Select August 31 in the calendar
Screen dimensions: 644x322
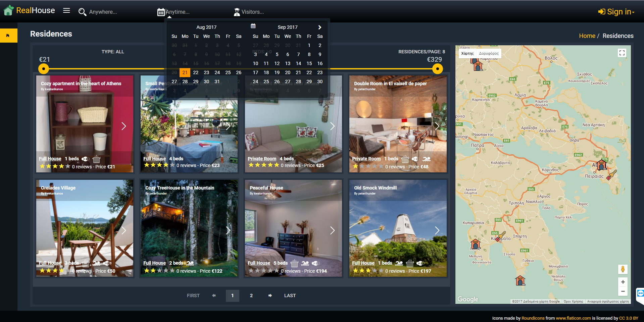[x=217, y=82]
